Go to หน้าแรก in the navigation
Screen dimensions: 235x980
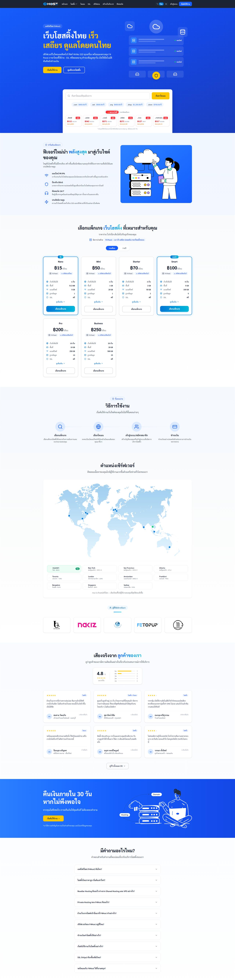coord(65,4)
